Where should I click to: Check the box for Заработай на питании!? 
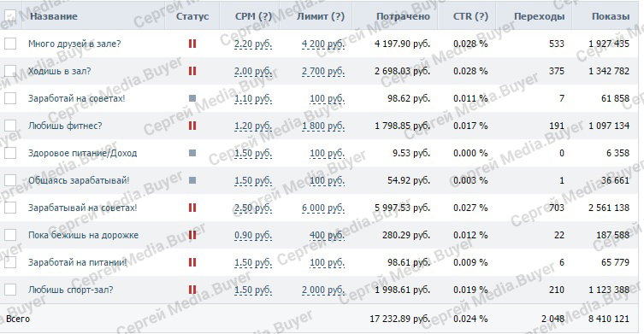[10, 262]
